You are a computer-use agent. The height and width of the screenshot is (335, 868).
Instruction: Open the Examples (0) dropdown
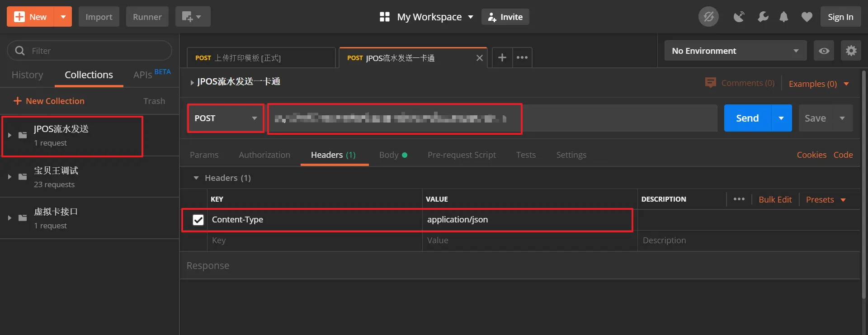coord(819,84)
